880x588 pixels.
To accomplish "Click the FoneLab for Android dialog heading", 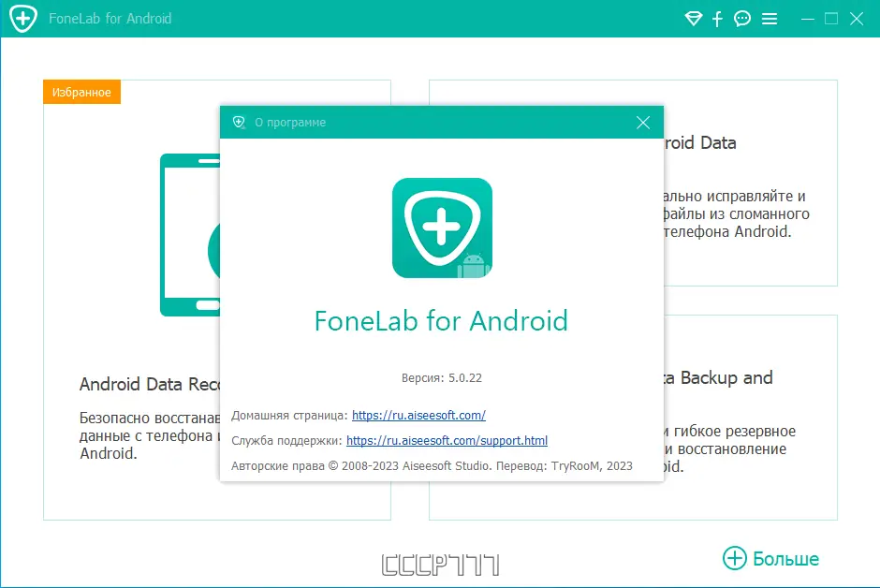I will (x=441, y=321).
